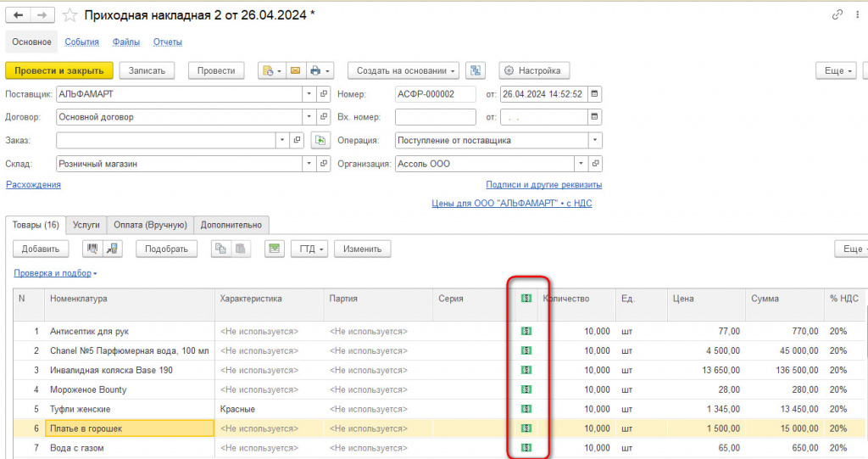Click green icon in Платье в горошек row
Screen dimensions: 868x459
click(526, 428)
